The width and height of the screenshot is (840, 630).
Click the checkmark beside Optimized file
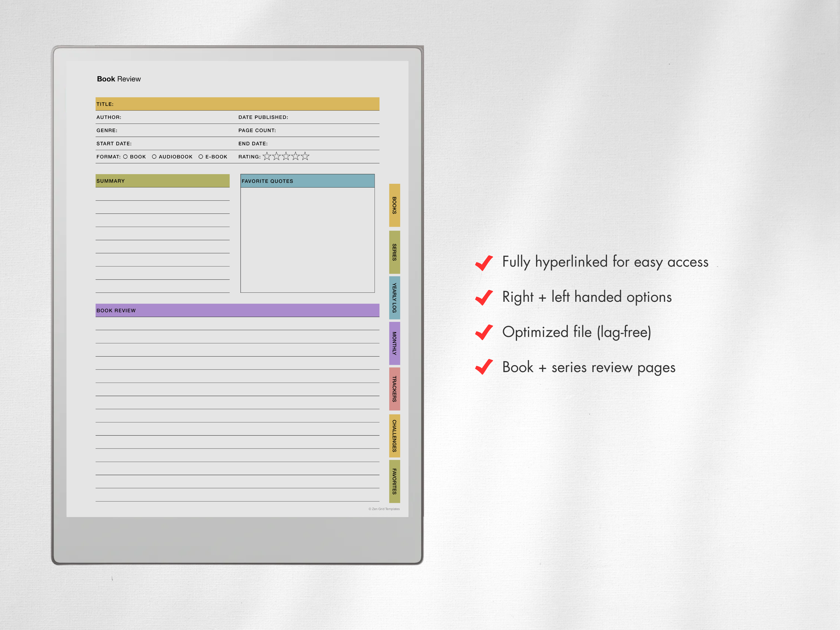(484, 332)
